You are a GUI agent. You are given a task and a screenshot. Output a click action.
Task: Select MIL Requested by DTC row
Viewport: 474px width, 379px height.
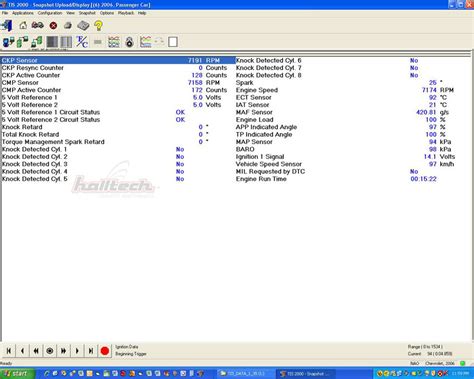353,172
